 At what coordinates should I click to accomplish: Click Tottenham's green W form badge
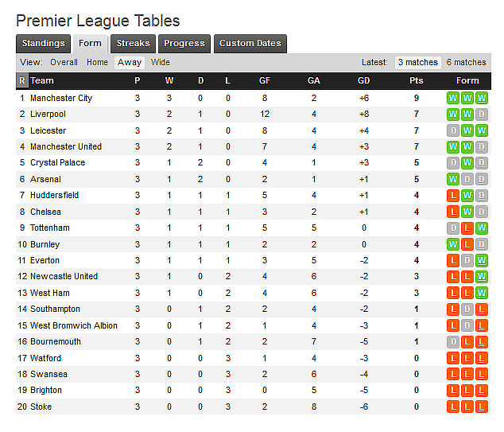[482, 228]
